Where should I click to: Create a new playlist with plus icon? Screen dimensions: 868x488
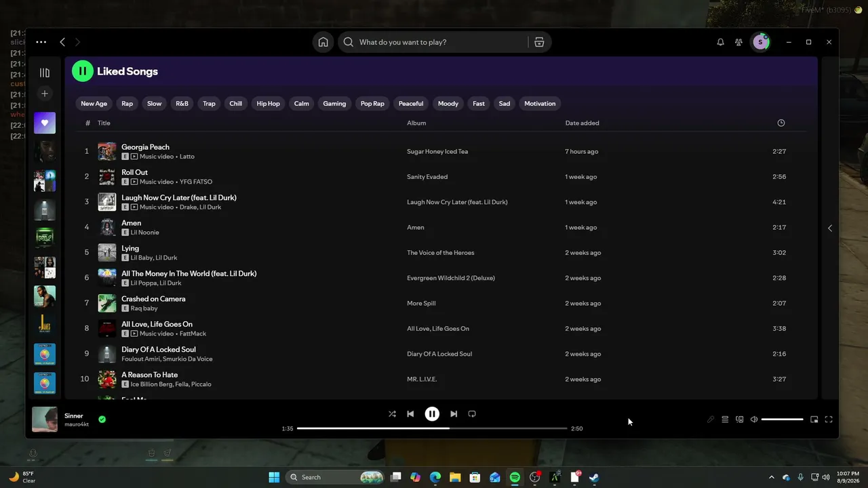click(x=45, y=94)
